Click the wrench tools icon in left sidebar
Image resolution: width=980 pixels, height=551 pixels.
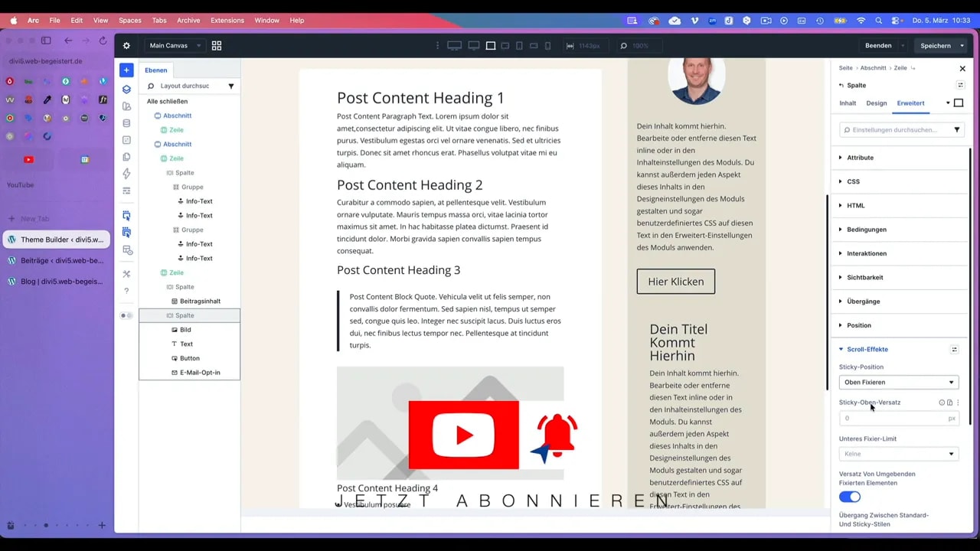126,274
